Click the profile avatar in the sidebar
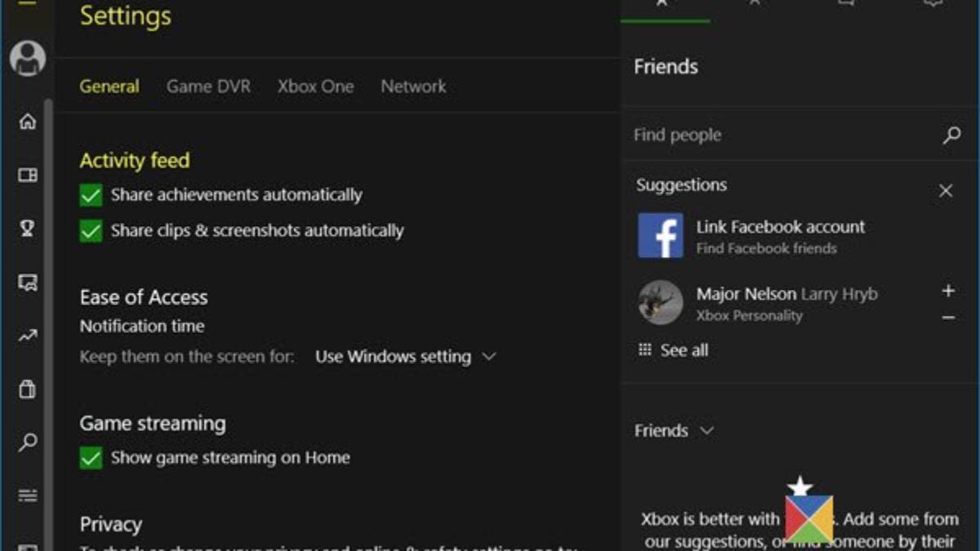 27,59
